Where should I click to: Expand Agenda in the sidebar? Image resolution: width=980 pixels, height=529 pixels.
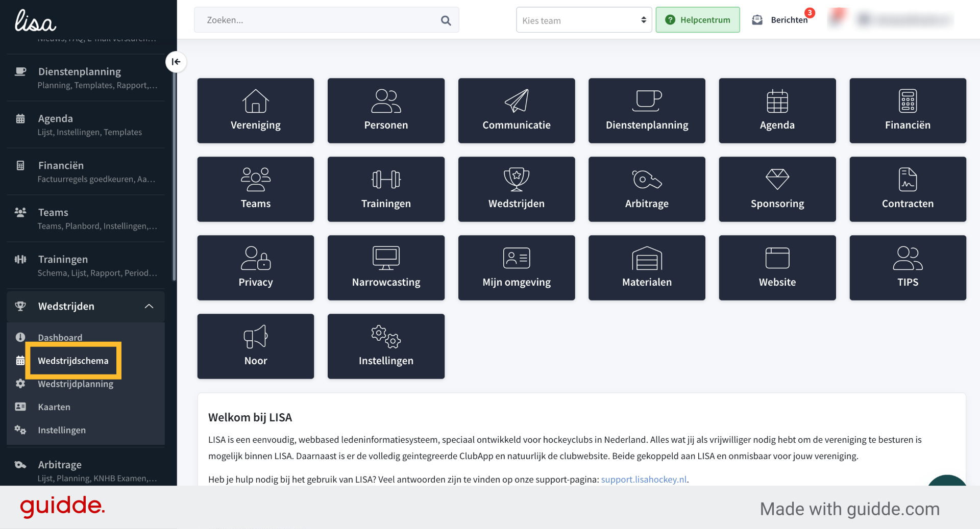86,124
